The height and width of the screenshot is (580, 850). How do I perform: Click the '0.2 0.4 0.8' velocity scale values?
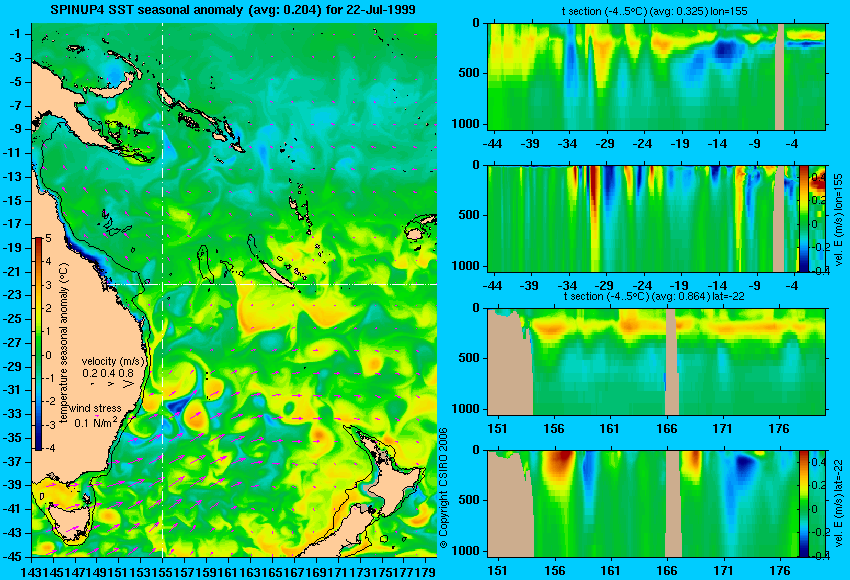click(x=108, y=373)
